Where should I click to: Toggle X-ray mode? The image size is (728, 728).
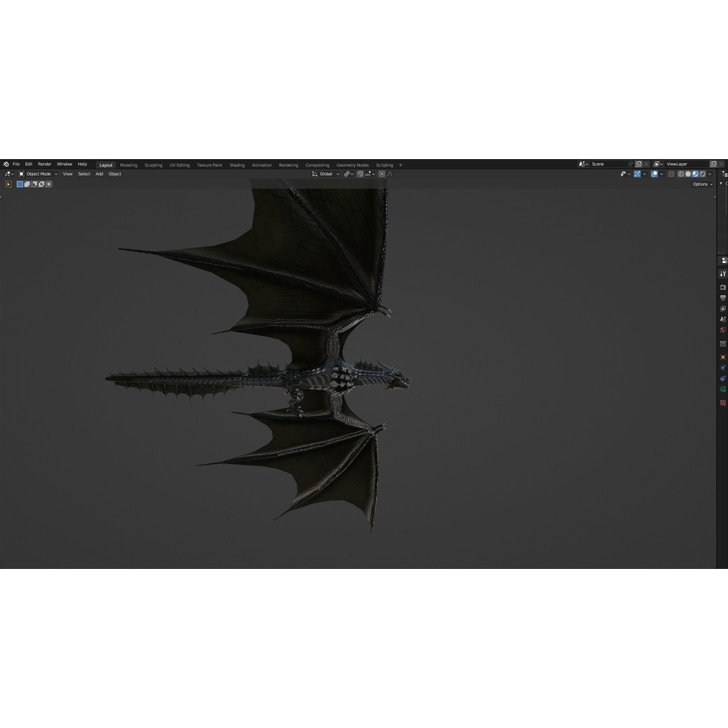click(671, 174)
